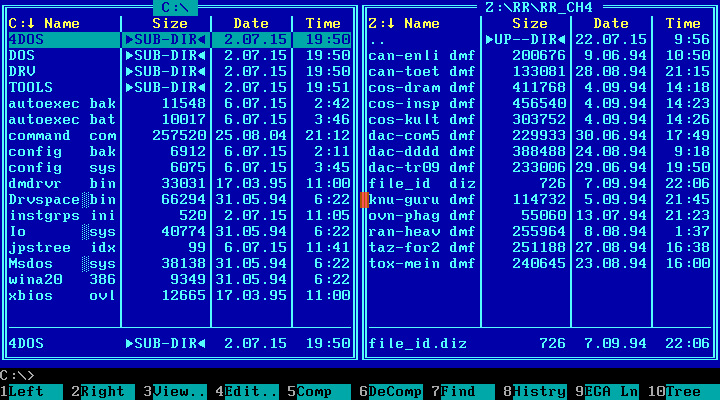Image resolution: width=720 pixels, height=400 pixels.
Task: Click the left panel Time column header
Action: click(x=323, y=24)
